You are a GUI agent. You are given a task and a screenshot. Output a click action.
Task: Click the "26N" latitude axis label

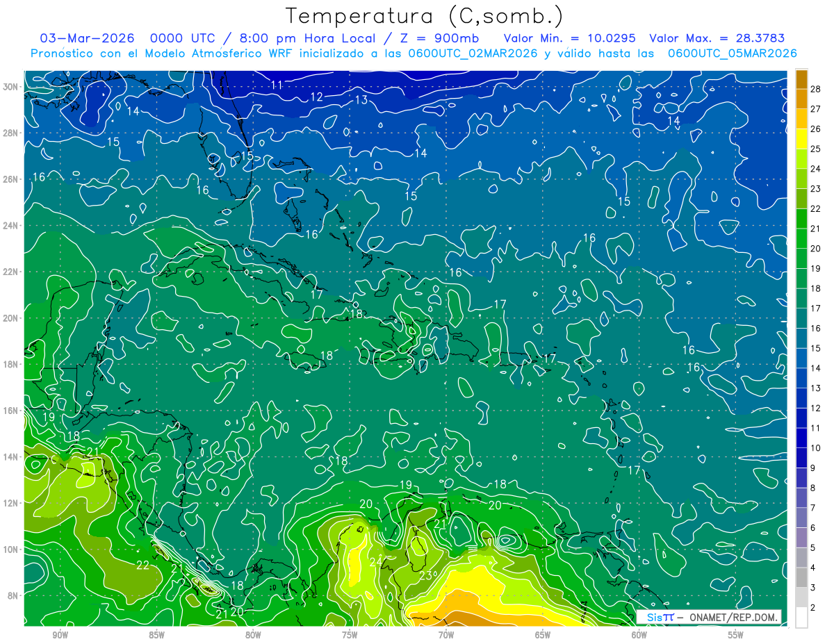click(x=12, y=179)
